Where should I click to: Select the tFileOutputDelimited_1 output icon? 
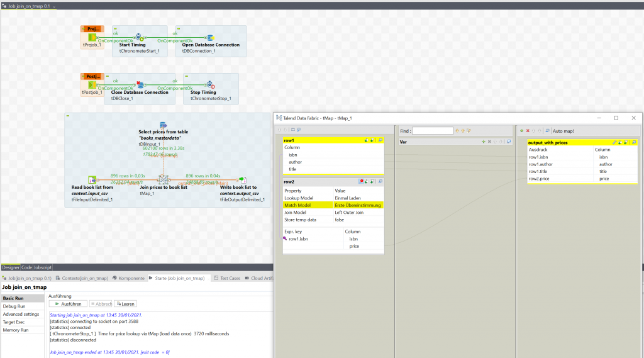pos(243,179)
